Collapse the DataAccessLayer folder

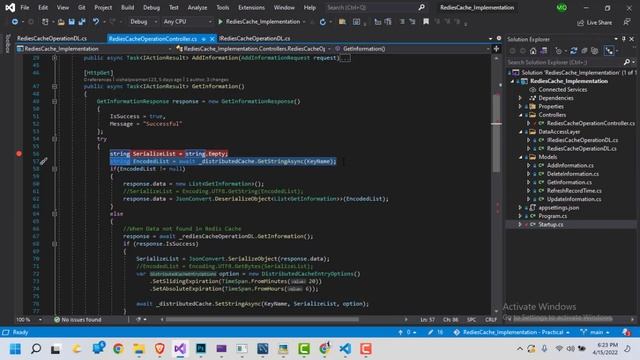[520, 132]
